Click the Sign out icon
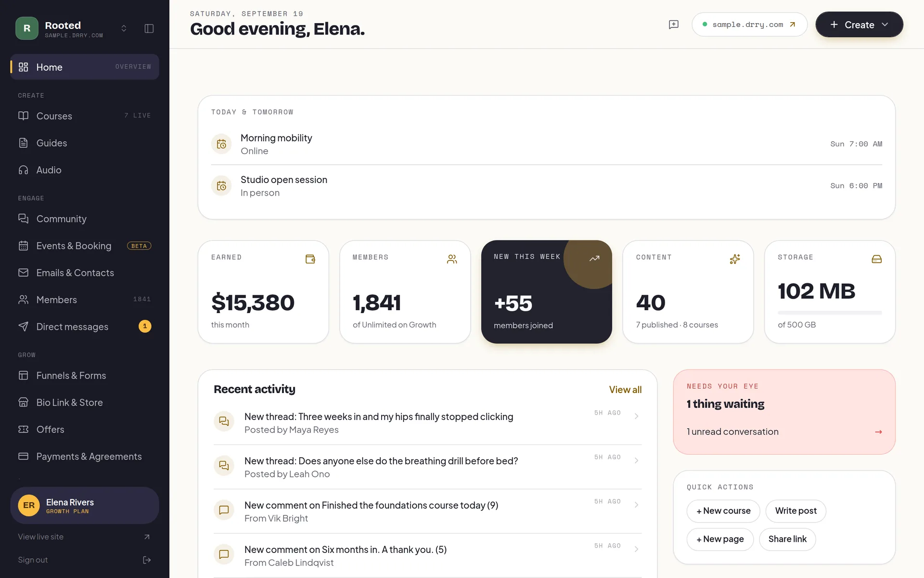Image resolution: width=924 pixels, height=578 pixels. click(x=147, y=560)
